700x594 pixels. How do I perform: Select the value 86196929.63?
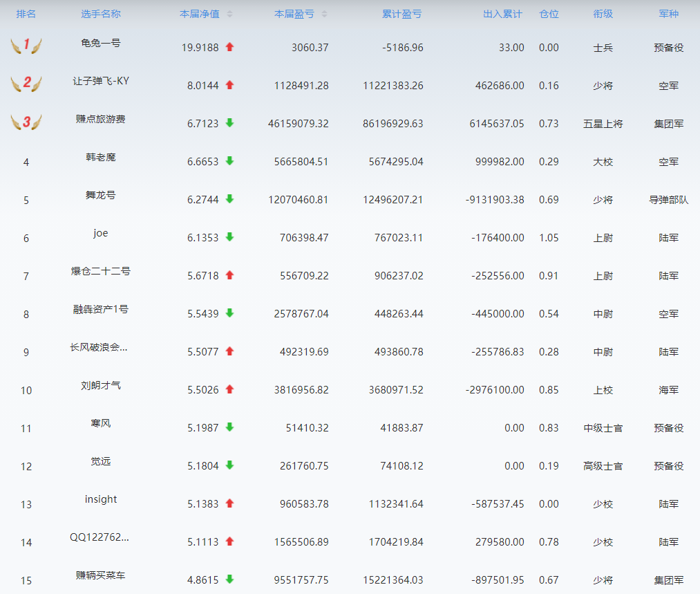tap(393, 124)
